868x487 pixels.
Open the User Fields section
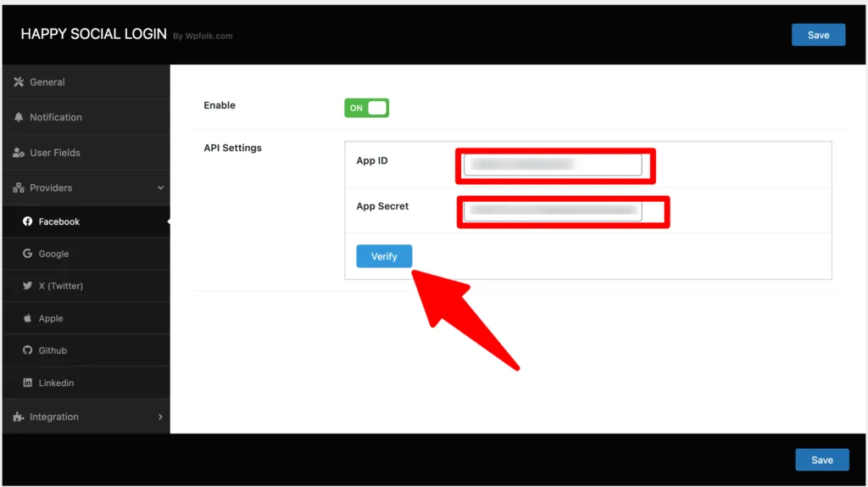[86, 153]
